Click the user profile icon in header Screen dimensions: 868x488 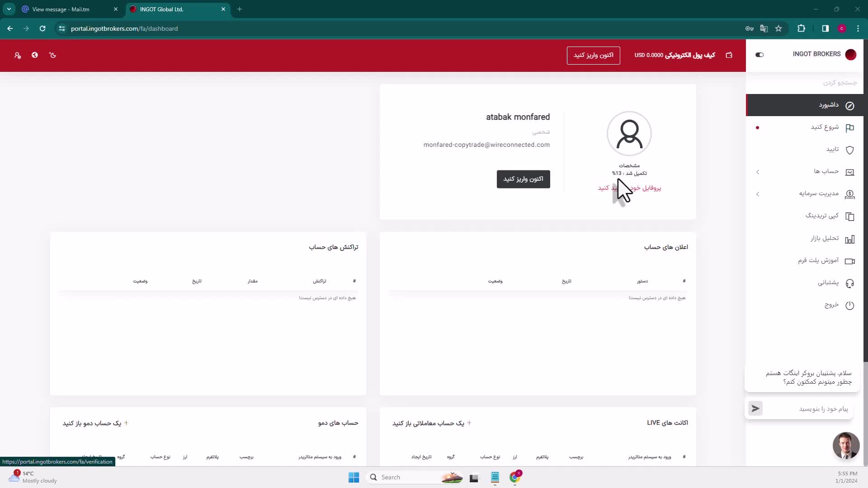point(18,55)
